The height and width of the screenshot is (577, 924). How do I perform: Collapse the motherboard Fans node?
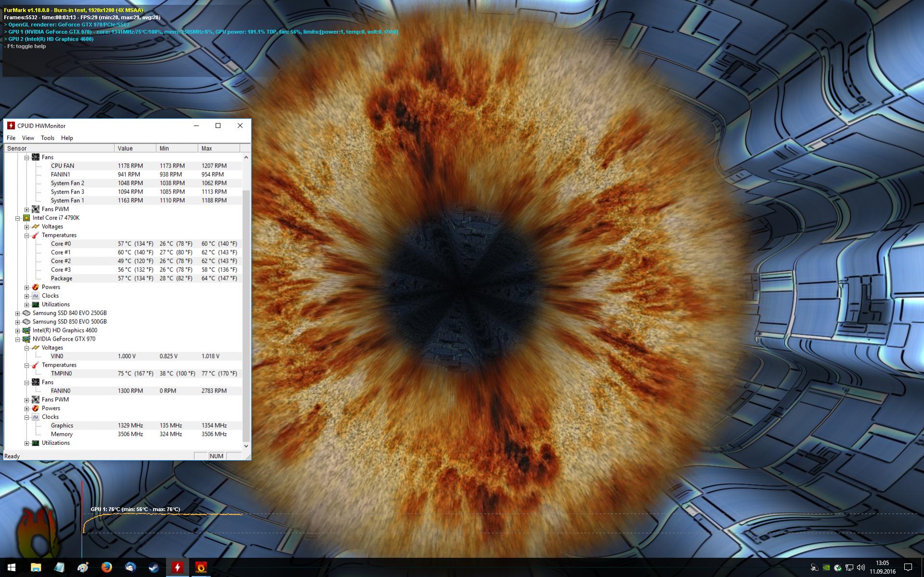(x=27, y=157)
